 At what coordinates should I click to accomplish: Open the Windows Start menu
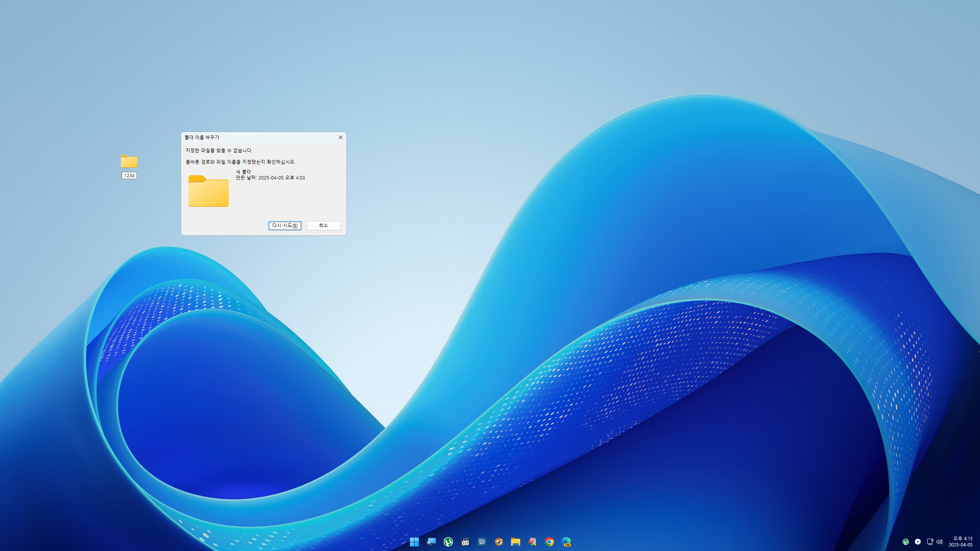[414, 542]
